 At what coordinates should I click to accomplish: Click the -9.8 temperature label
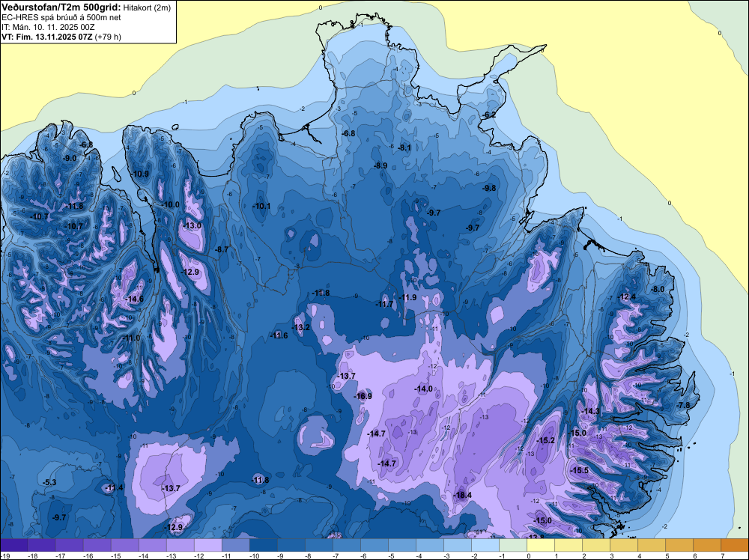click(490, 188)
